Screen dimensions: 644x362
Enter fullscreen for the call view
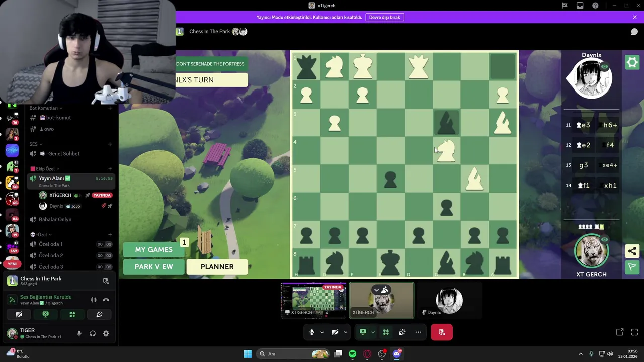[x=634, y=332]
